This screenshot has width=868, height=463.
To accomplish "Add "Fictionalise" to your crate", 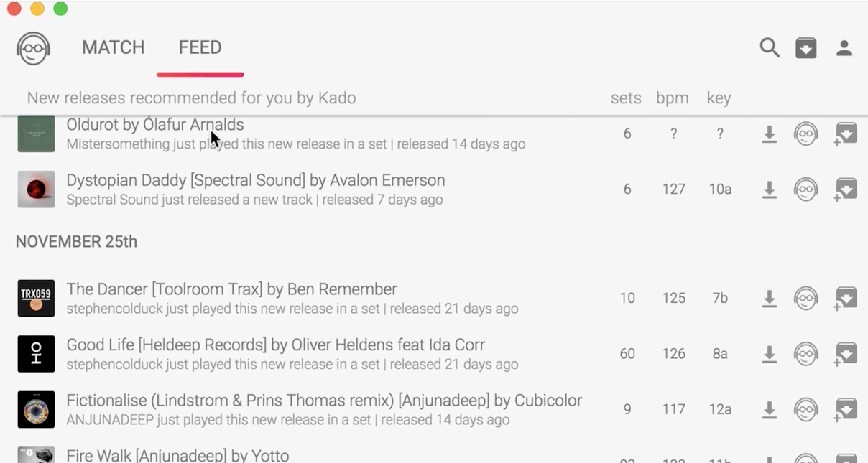I will [845, 408].
